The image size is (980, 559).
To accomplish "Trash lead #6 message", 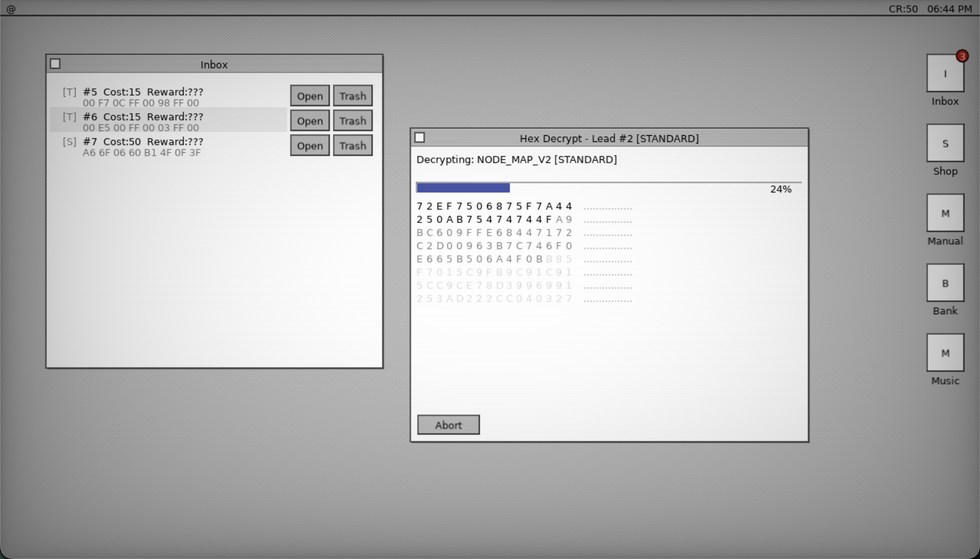I will pyautogui.click(x=352, y=121).
